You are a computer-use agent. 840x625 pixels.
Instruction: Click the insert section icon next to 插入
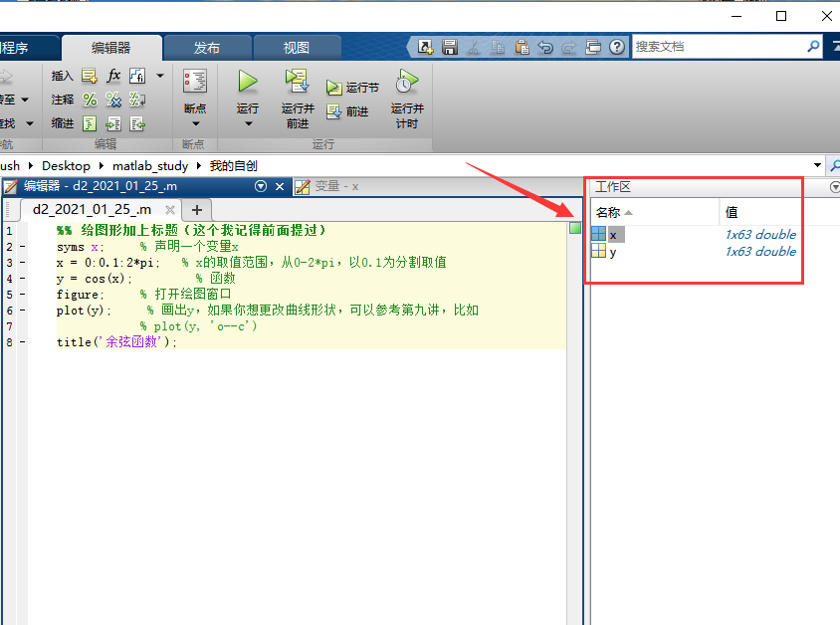pyautogui.click(x=90, y=76)
